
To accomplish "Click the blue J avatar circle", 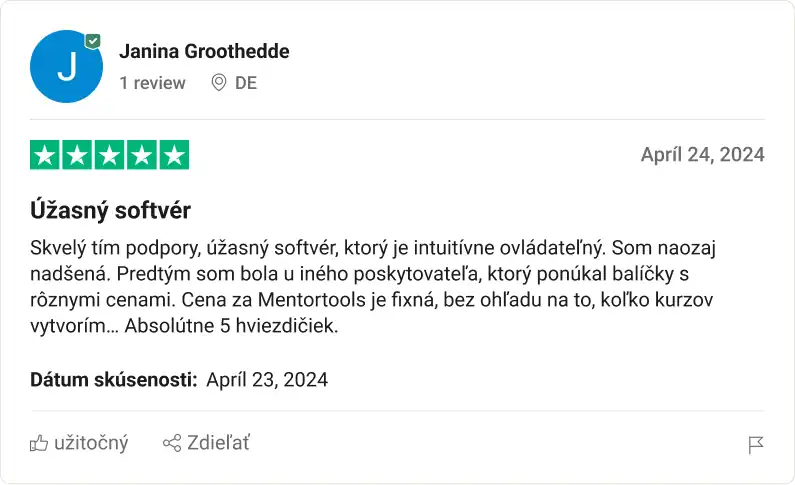I will 66,67.
